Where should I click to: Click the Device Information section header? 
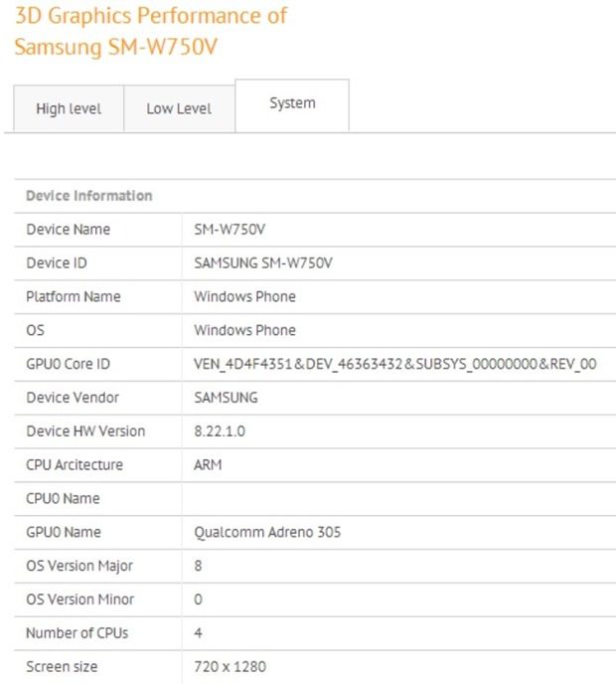[89, 196]
